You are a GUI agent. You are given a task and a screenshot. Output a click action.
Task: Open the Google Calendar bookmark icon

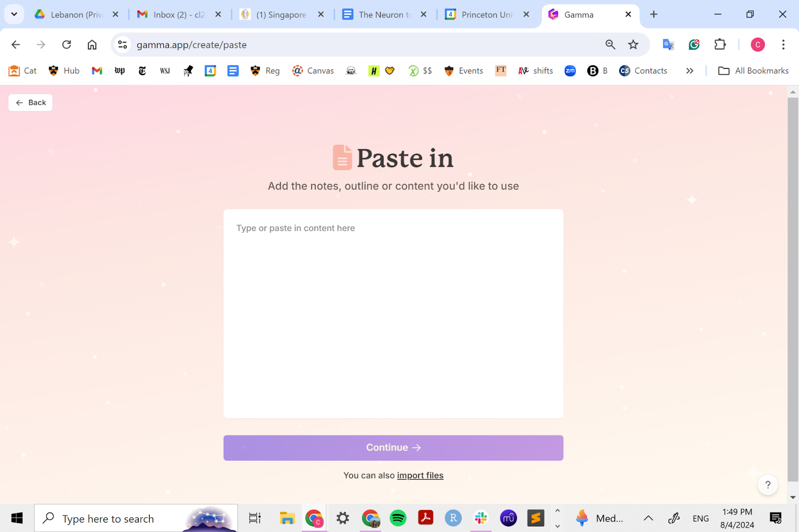pos(210,71)
